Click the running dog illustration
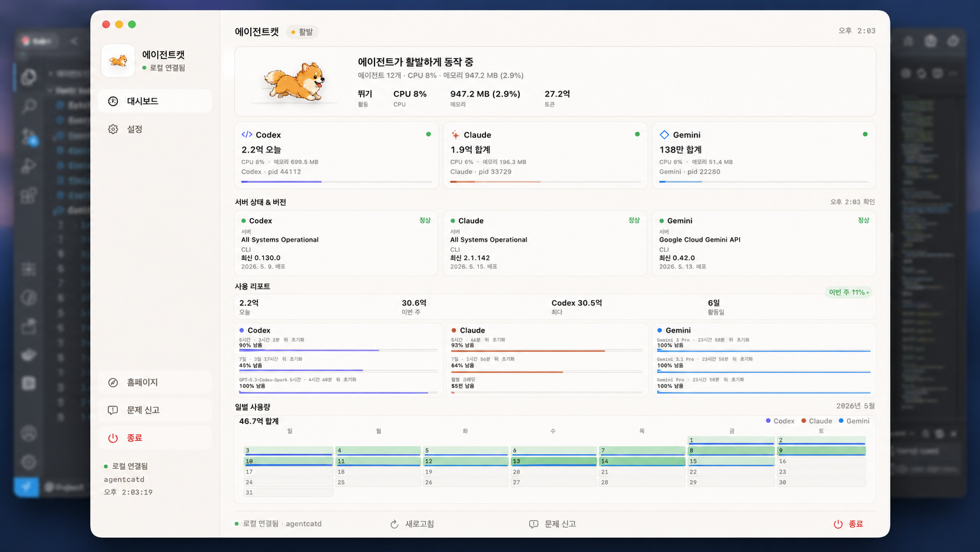This screenshot has width=980, height=552. click(295, 82)
